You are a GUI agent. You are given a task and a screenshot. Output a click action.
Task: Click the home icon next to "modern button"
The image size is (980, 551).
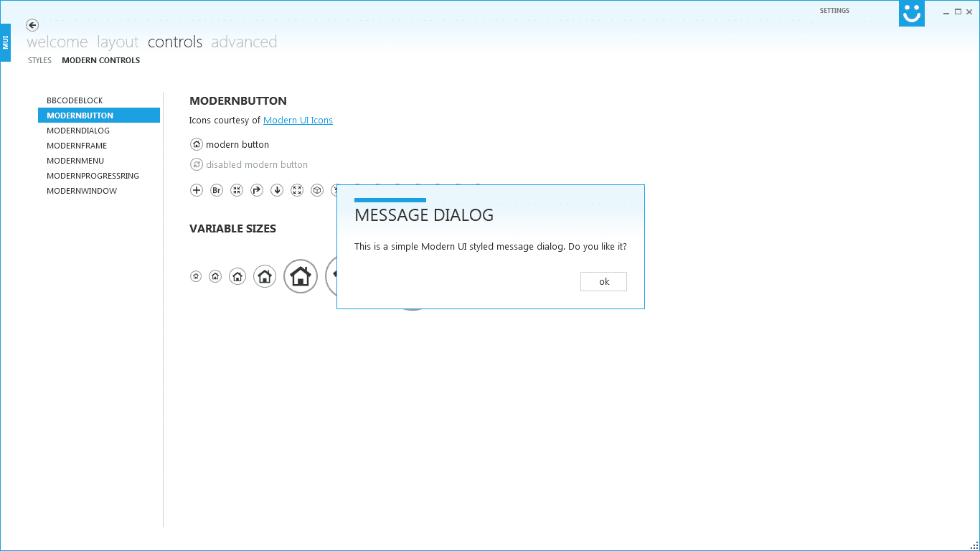(x=196, y=144)
